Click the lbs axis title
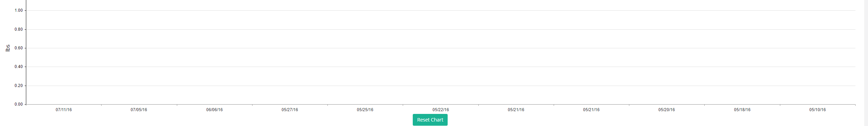 (x=8, y=48)
